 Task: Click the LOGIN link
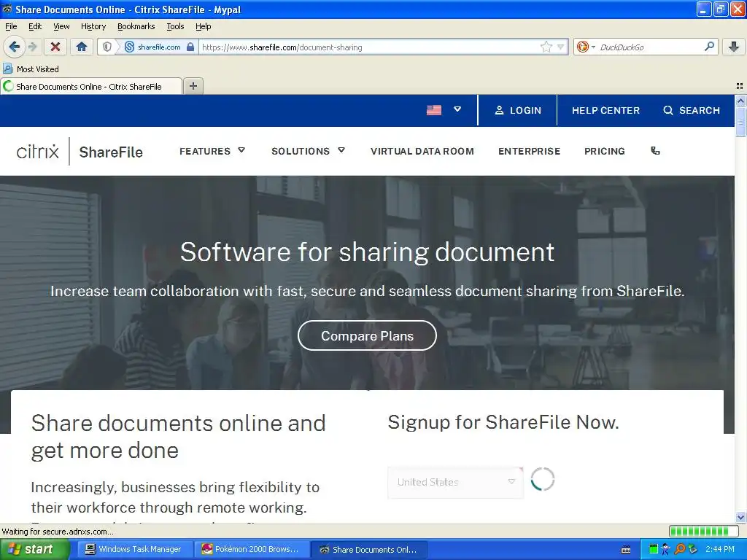(518, 111)
